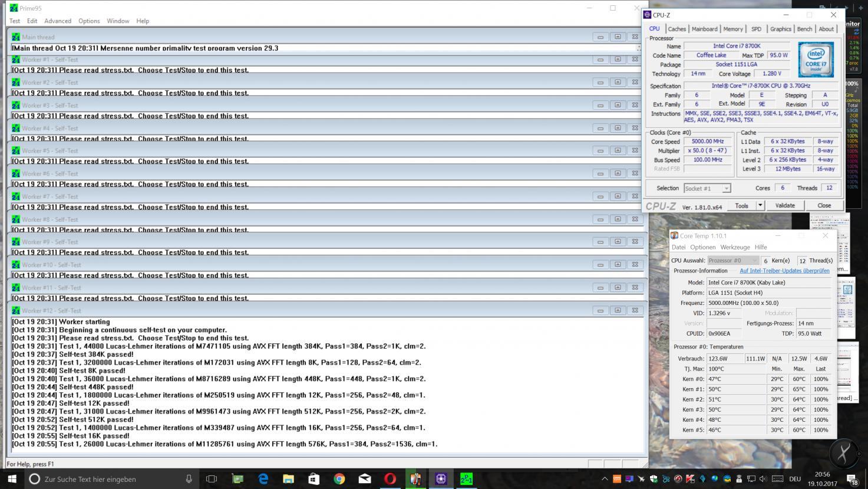The height and width of the screenshot is (489, 868).
Task: Click the Cortana microphone icon
Action: point(189,479)
